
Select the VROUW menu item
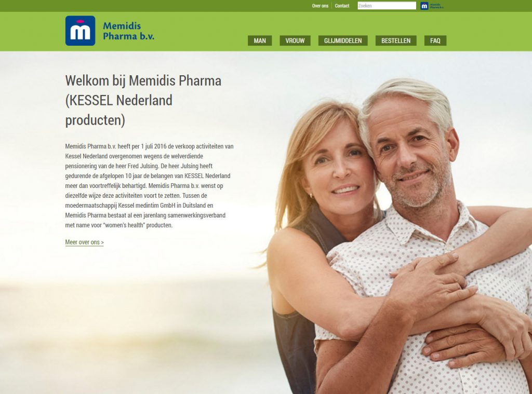[295, 40]
